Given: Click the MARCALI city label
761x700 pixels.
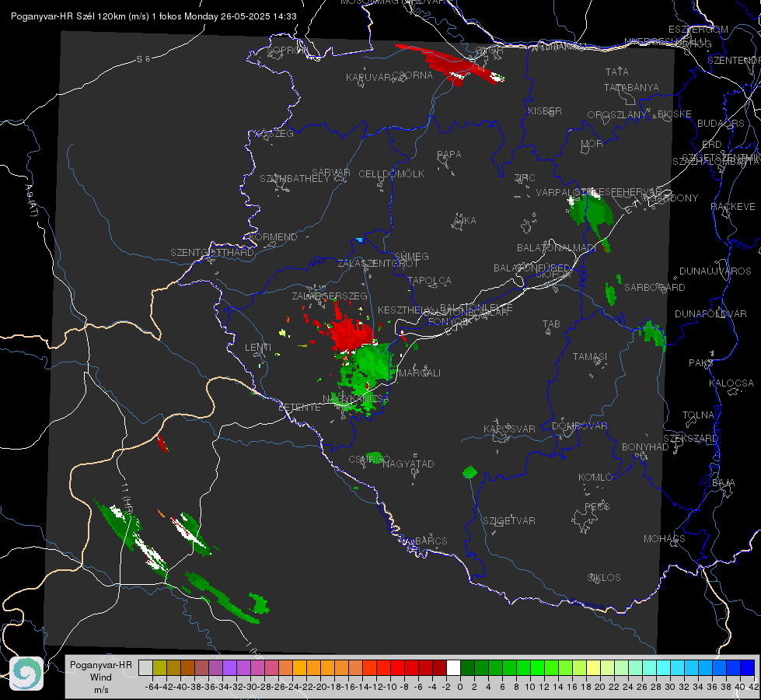Looking at the screenshot, I should point(420,373).
